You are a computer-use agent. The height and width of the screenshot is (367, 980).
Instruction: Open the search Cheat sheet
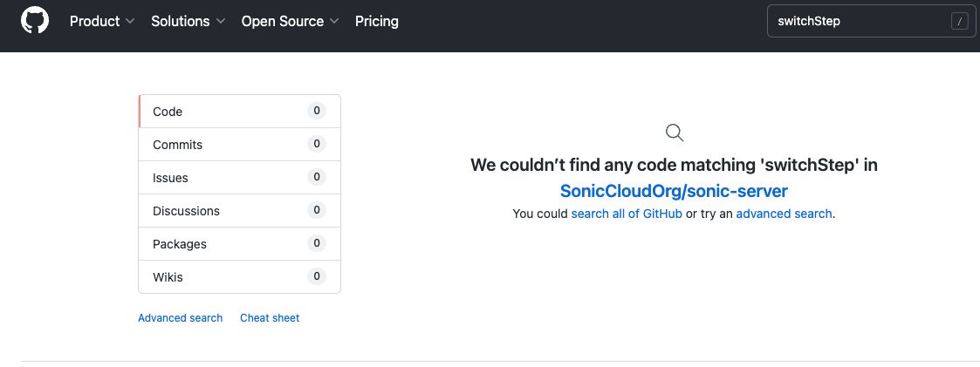[270, 318]
